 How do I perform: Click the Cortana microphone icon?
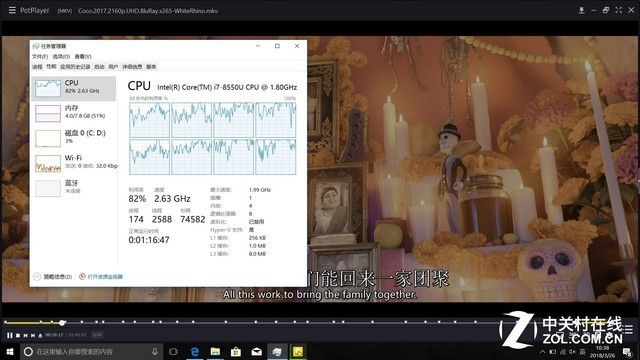coord(155,351)
